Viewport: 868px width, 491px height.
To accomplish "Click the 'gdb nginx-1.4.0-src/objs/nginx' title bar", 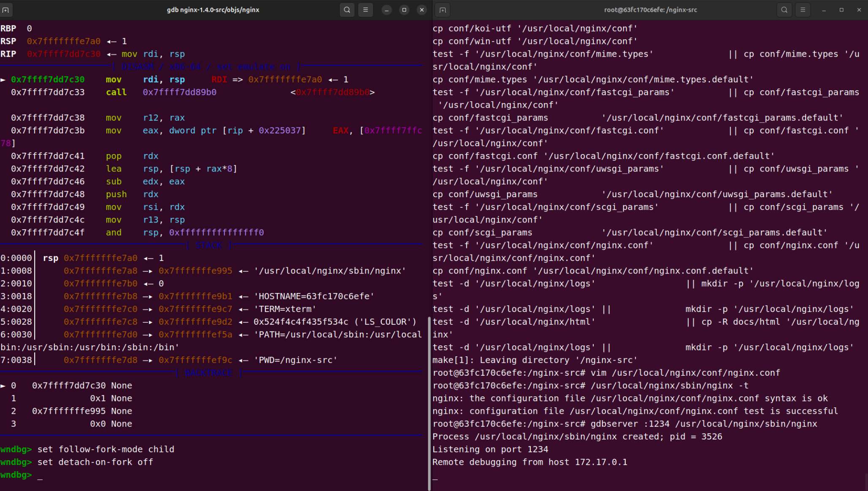I will (213, 10).
